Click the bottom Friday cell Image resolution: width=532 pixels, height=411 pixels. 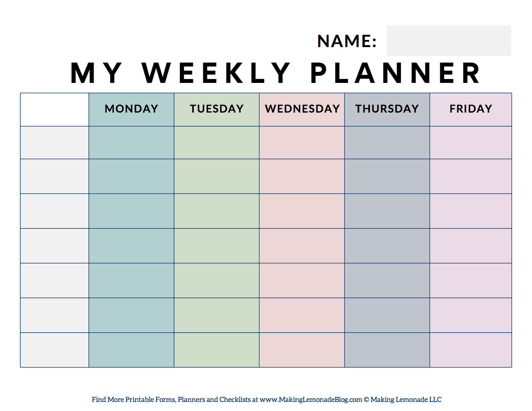(x=471, y=350)
